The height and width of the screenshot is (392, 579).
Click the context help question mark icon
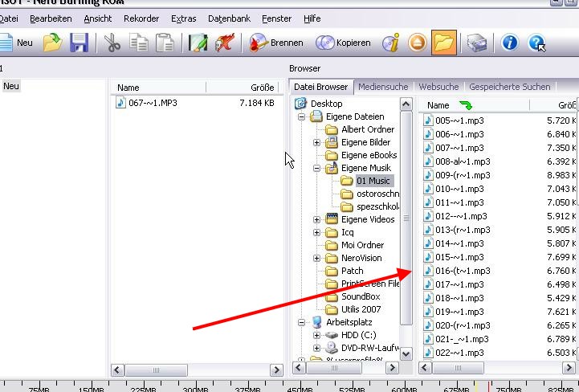coord(536,43)
